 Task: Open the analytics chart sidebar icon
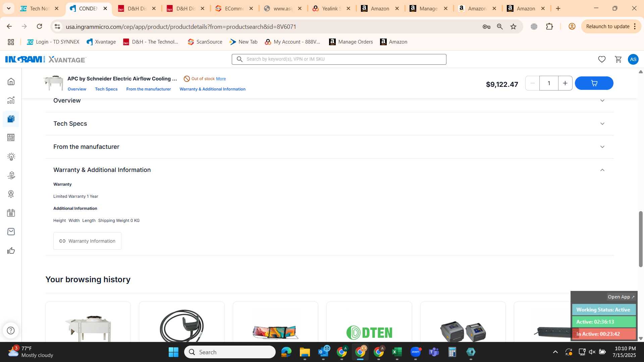(x=11, y=100)
